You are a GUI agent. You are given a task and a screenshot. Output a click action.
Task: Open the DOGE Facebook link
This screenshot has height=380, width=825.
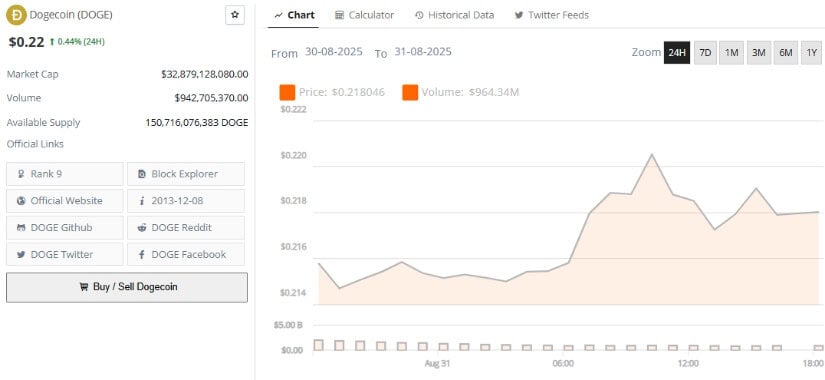point(186,254)
